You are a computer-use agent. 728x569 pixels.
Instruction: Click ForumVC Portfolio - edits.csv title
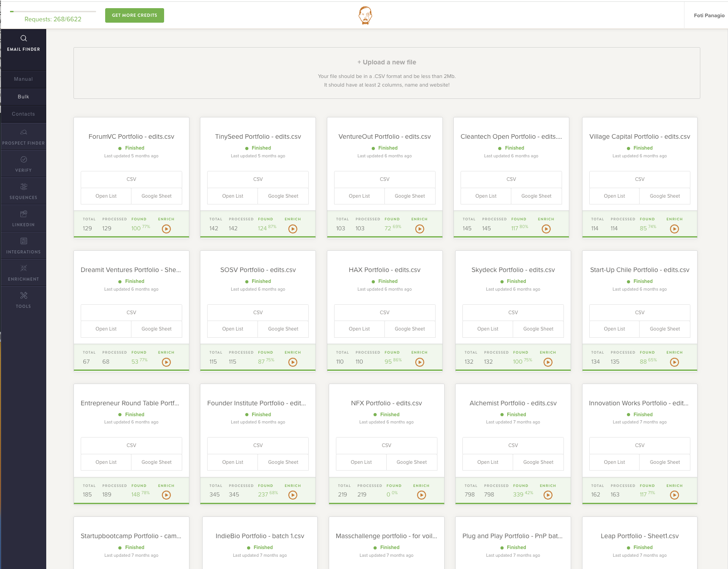point(131,136)
